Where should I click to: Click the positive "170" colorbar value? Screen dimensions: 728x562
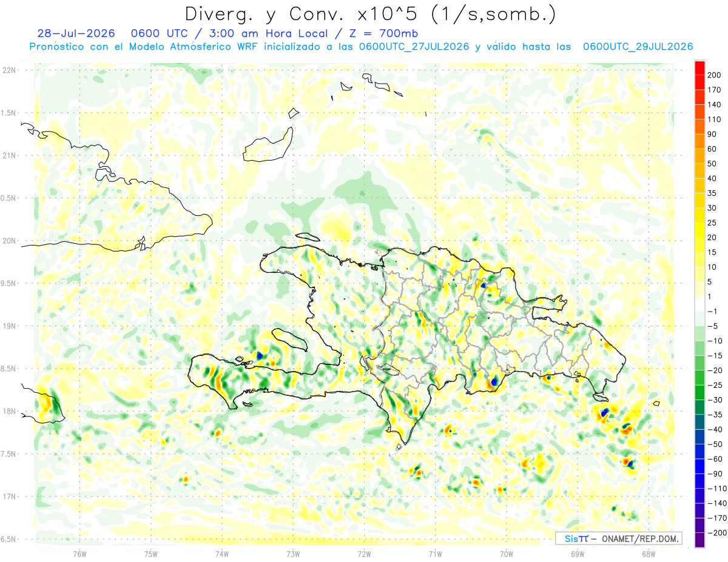(714, 90)
